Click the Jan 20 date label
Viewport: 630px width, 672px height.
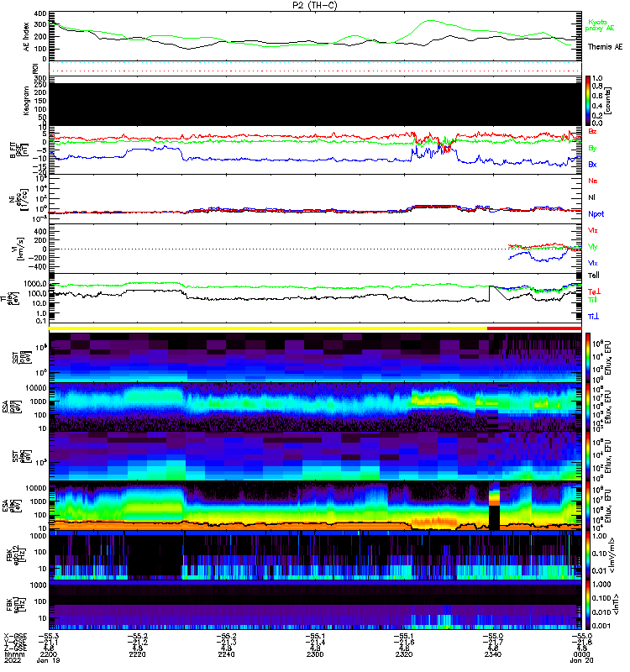point(581,660)
